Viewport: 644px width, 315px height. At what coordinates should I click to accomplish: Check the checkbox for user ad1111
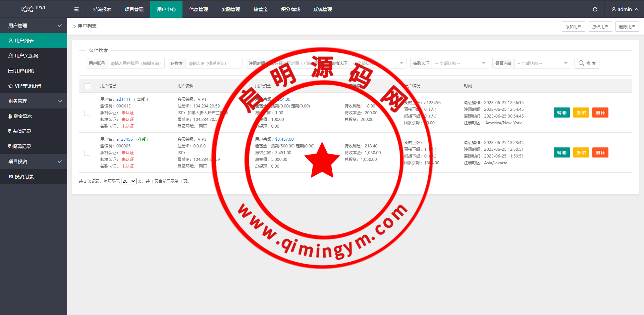(87, 113)
